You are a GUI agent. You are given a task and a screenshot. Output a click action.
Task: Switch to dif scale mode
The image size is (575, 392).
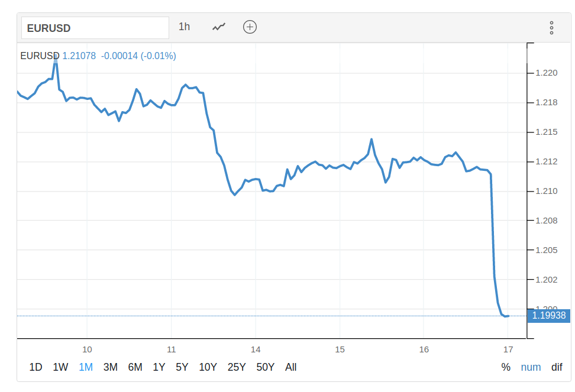(x=557, y=367)
